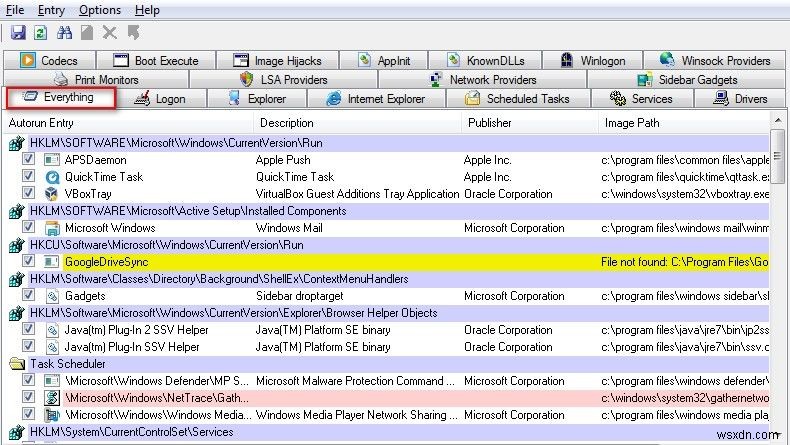
Task: Click the vertical scrollbar up arrow
Action: click(778, 121)
